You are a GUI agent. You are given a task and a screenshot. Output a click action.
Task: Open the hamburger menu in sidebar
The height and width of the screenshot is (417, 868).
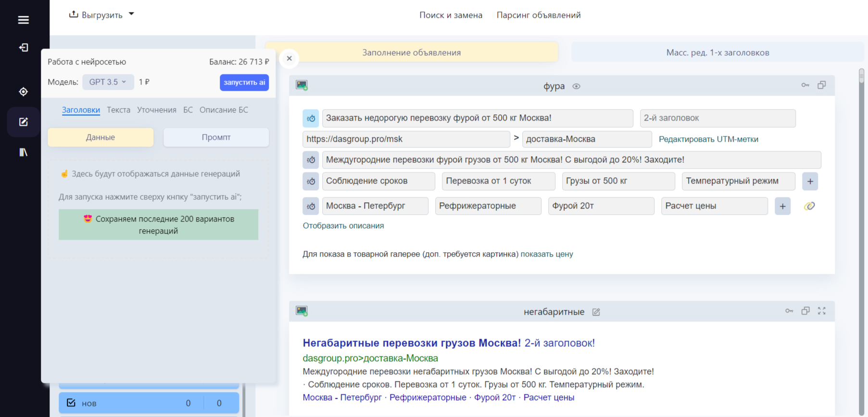click(x=23, y=20)
